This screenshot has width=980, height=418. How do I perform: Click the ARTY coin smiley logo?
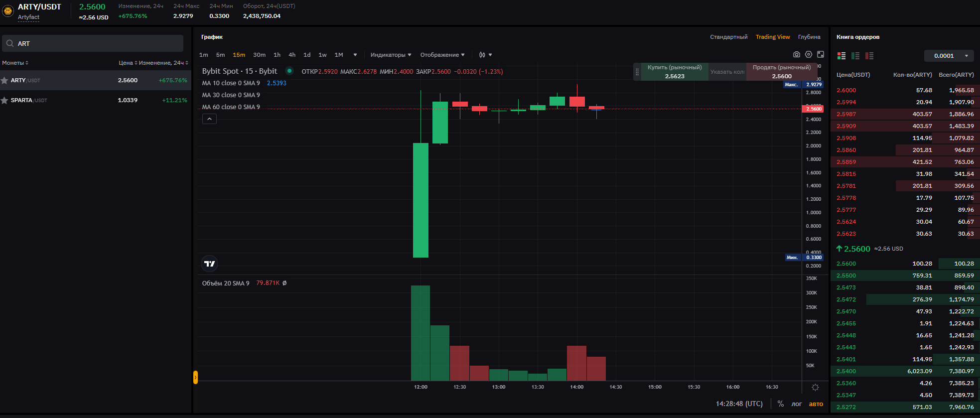(8, 10)
